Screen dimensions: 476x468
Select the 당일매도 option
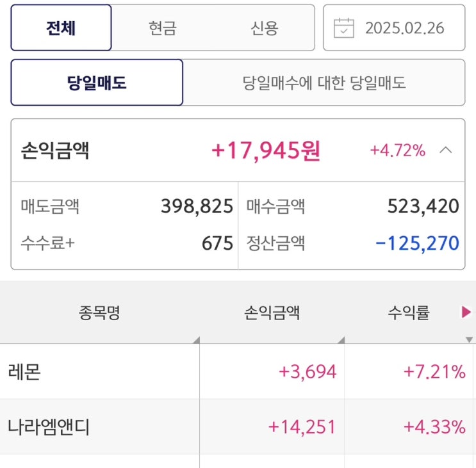point(97,83)
